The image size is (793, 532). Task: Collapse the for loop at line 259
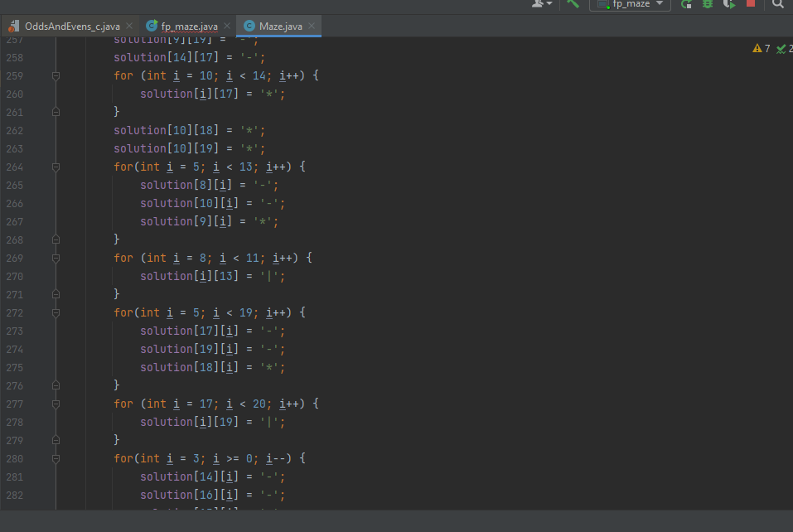56,75
